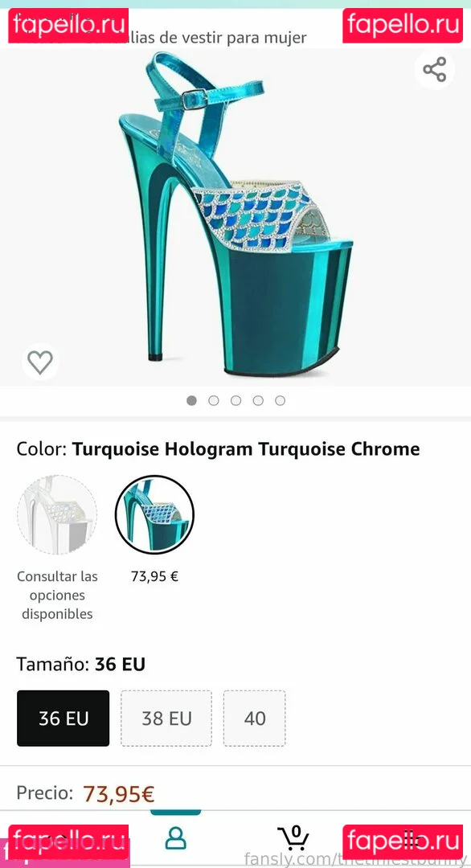
Task: Go to fifth product image dot
Action: tap(280, 400)
